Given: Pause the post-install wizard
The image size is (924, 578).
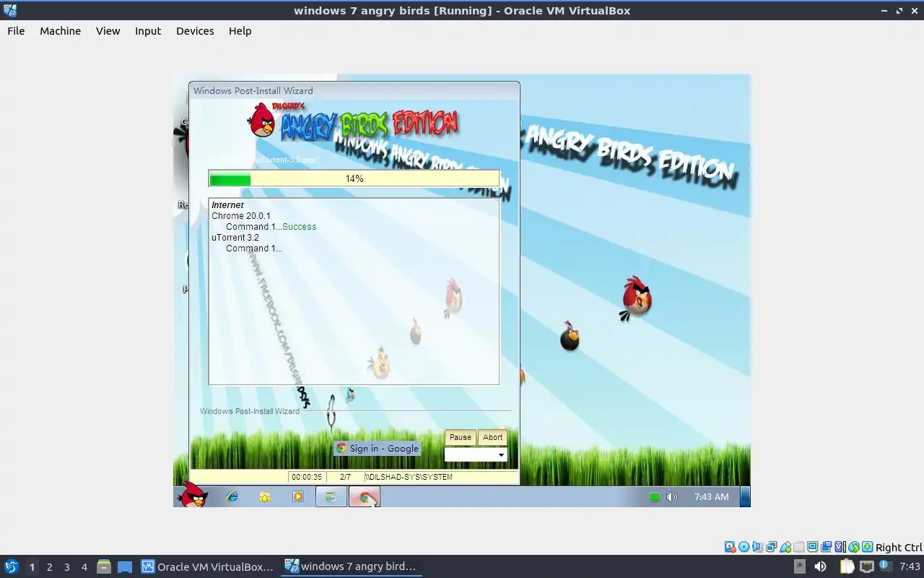Looking at the screenshot, I should [x=461, y=437].
